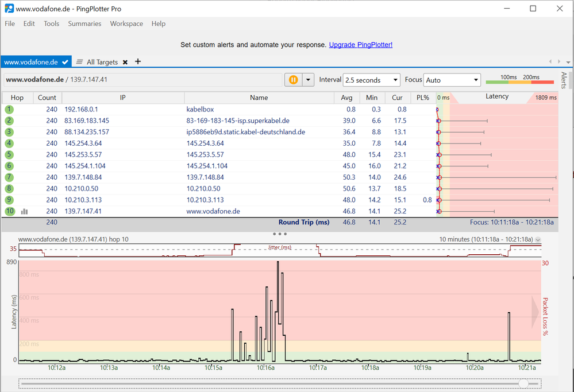Expand the 10 minutes timeline range chevron
The width and height of the screenshot is (574, 392).
tap(538, 239)
